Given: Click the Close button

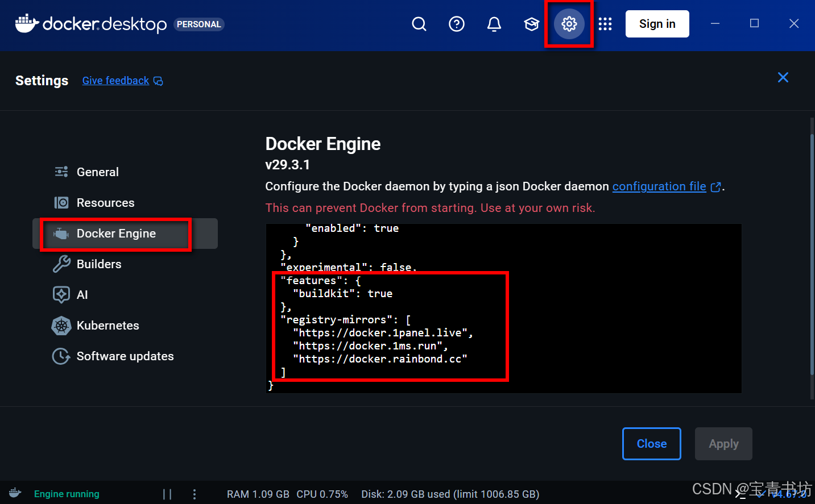Looking at the screenshot, I should pyautogui.click(x=652, y=444).
